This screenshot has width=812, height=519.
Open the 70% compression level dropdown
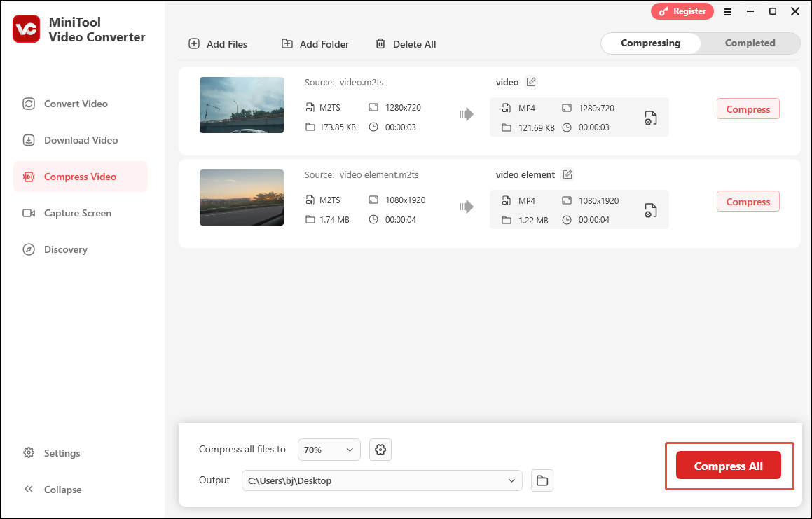pyautogui.click(x=329, y=449)
